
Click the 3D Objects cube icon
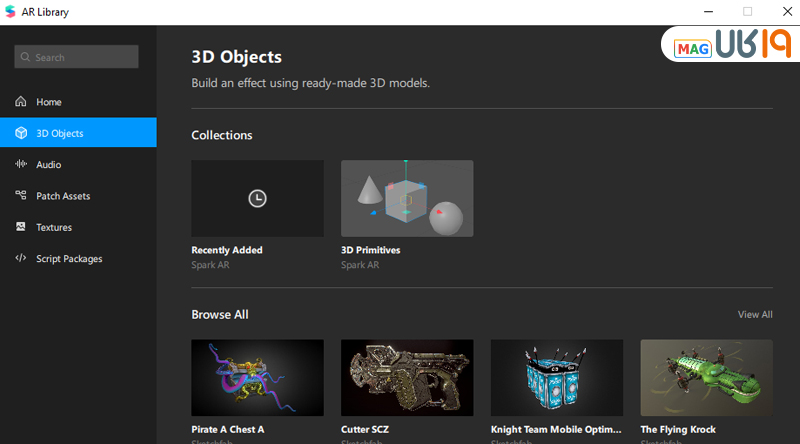click(x=21, y=133)
